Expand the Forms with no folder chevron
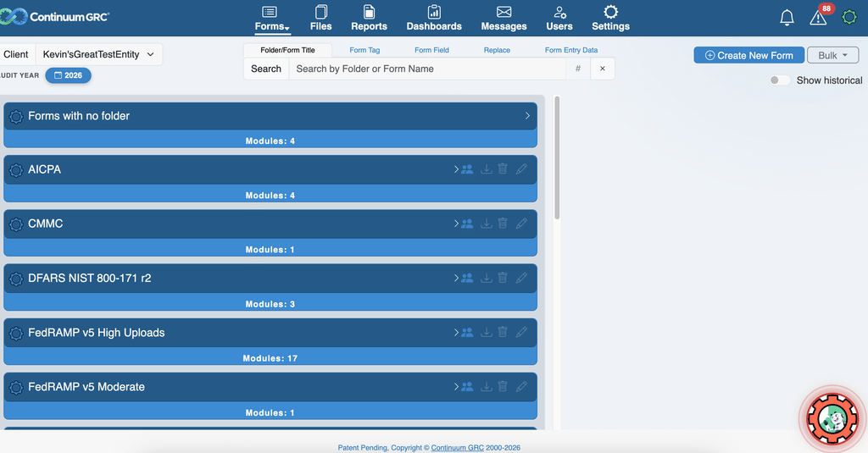The image size is (868, 453). [527, 116]
